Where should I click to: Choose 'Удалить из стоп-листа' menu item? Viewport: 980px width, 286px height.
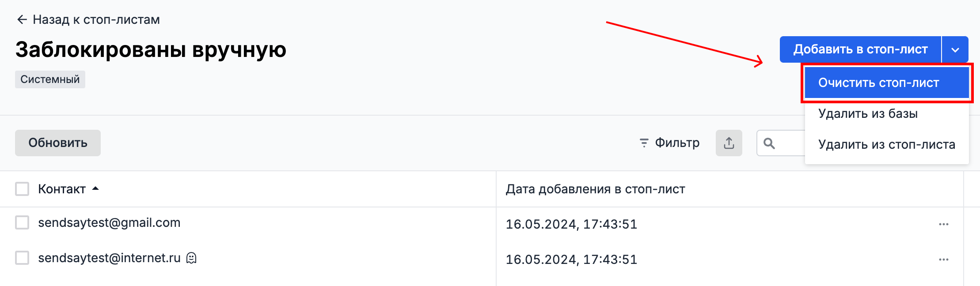(x=887, y=144)
